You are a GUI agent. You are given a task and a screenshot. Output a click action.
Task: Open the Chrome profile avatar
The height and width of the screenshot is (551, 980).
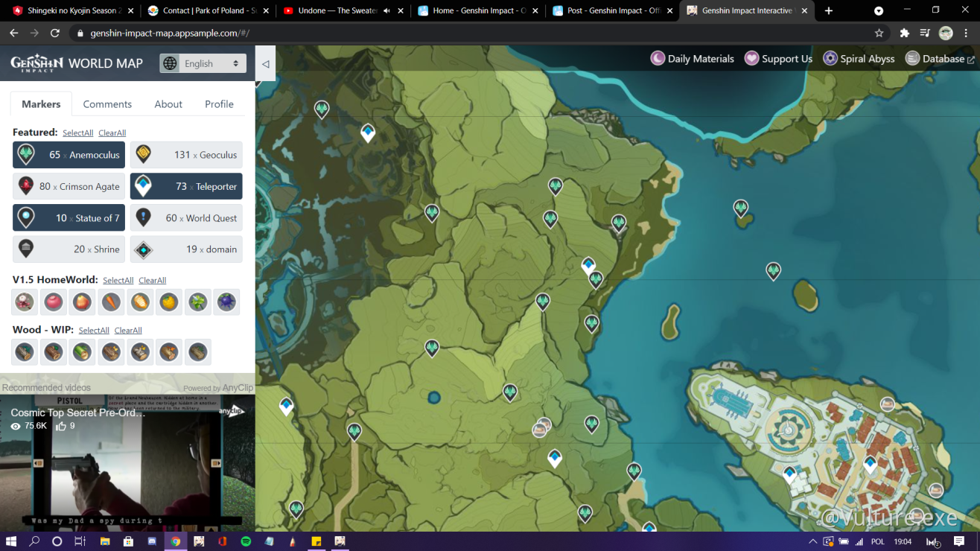pyautogui.click(x=946, y=34)
